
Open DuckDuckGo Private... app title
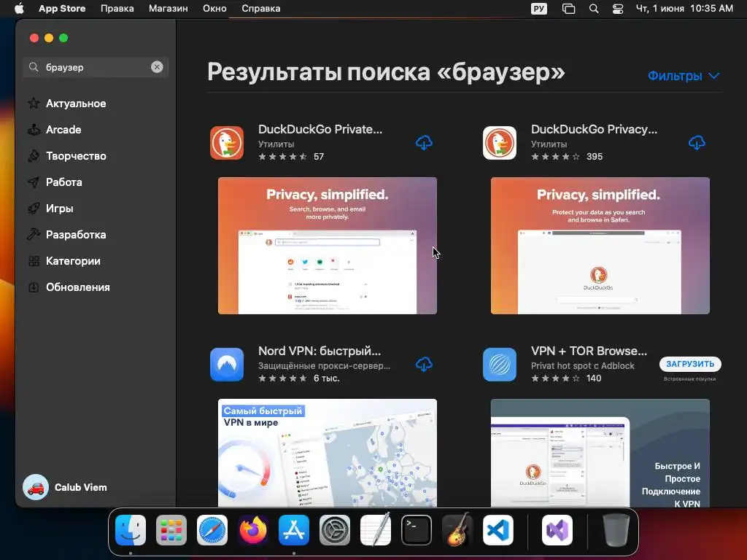pos(320,129)
